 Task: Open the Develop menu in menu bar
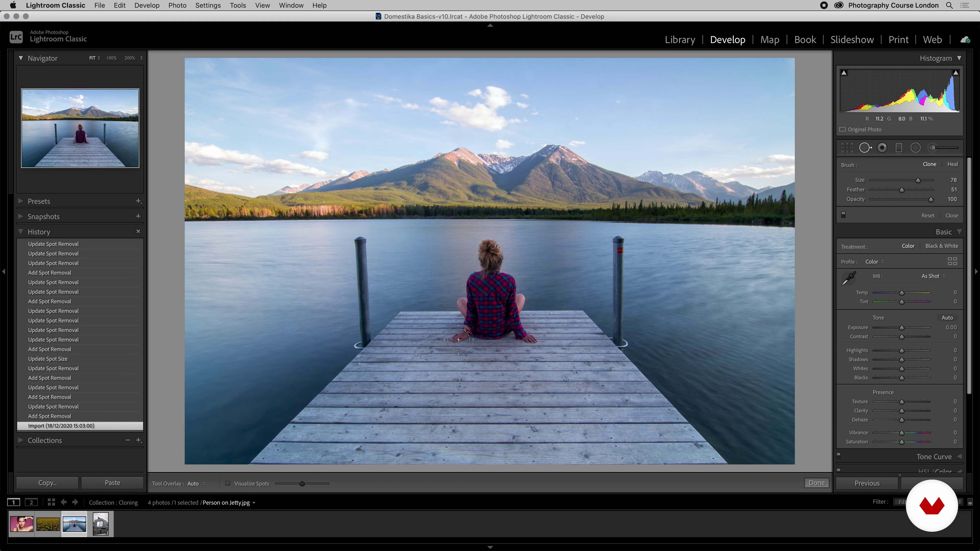tap(146, 5)
